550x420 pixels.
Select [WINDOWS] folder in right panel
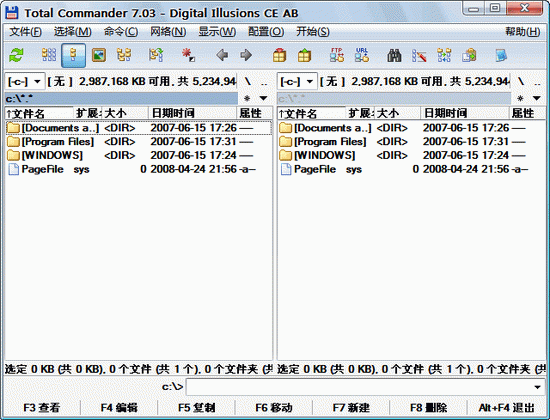(411, 155)
